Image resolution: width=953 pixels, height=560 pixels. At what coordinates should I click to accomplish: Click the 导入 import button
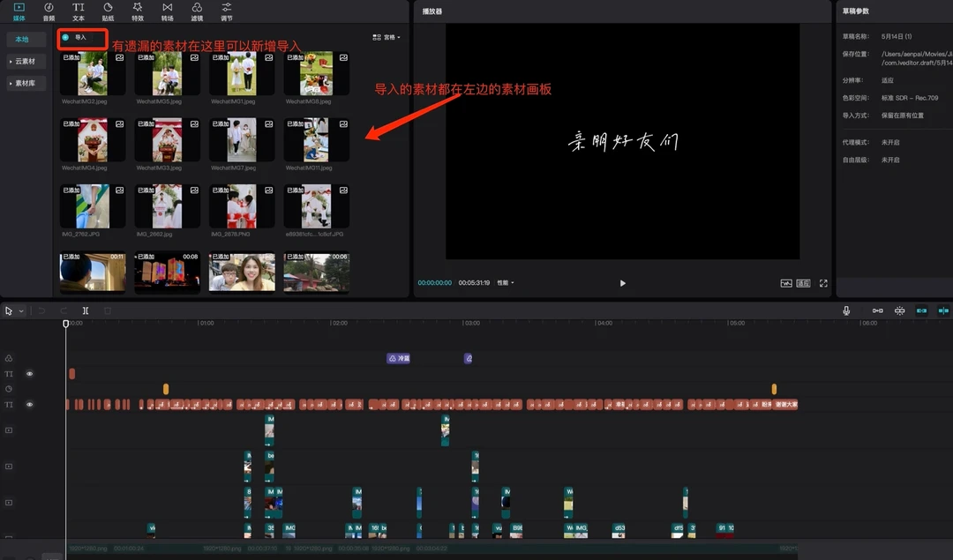click(81, 38)
